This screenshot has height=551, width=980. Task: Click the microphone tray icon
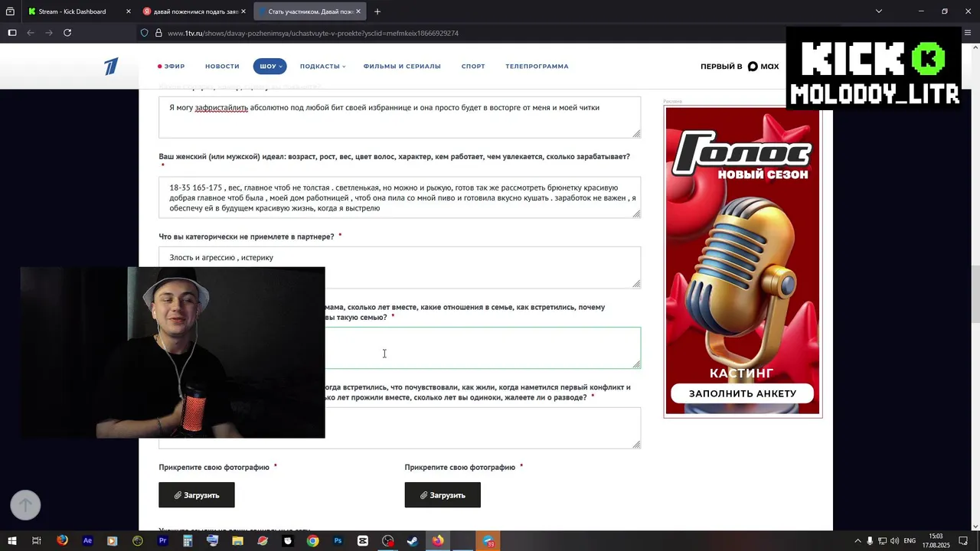(870, 540)
